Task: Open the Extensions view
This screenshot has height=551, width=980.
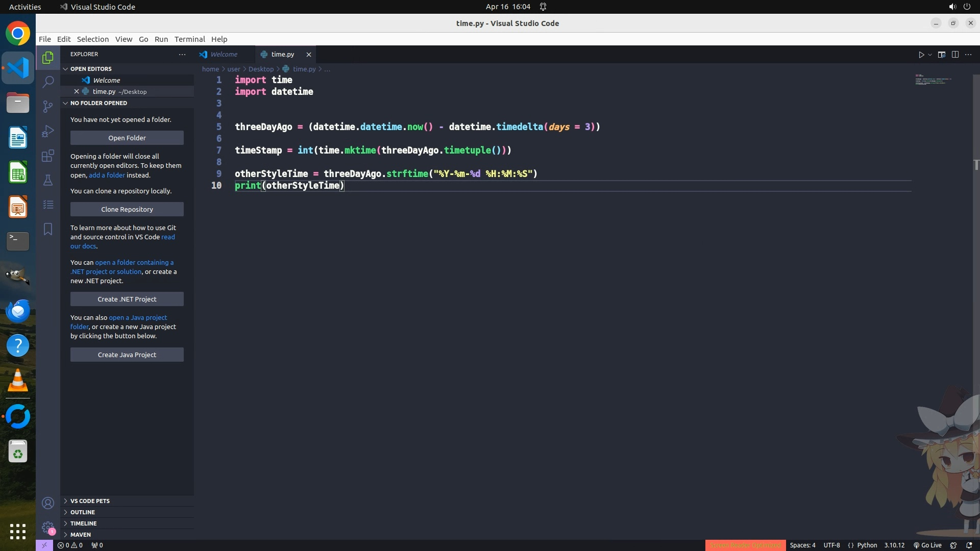Action: point(48,156)
